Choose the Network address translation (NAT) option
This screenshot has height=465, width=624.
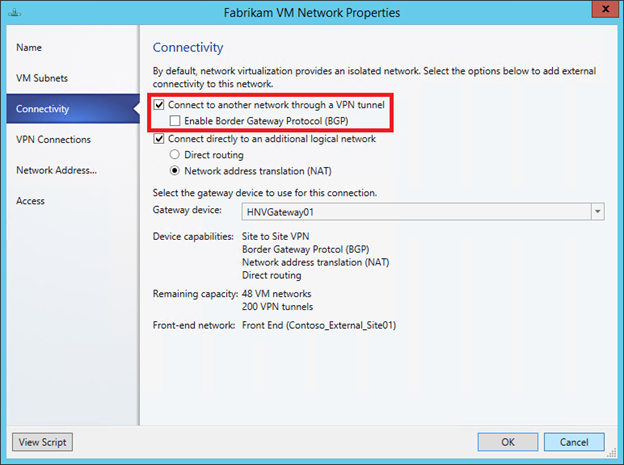(175, 171)
